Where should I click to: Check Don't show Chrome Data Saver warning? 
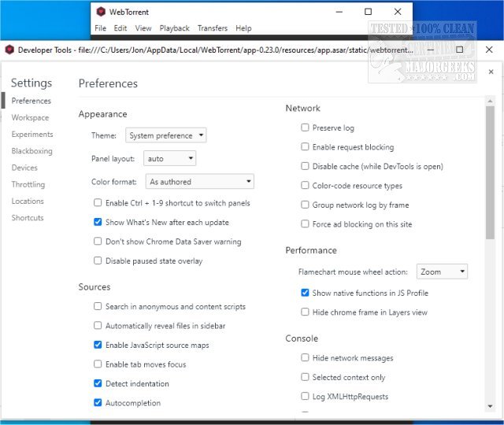pyautogui.click(x=98, y=242)
